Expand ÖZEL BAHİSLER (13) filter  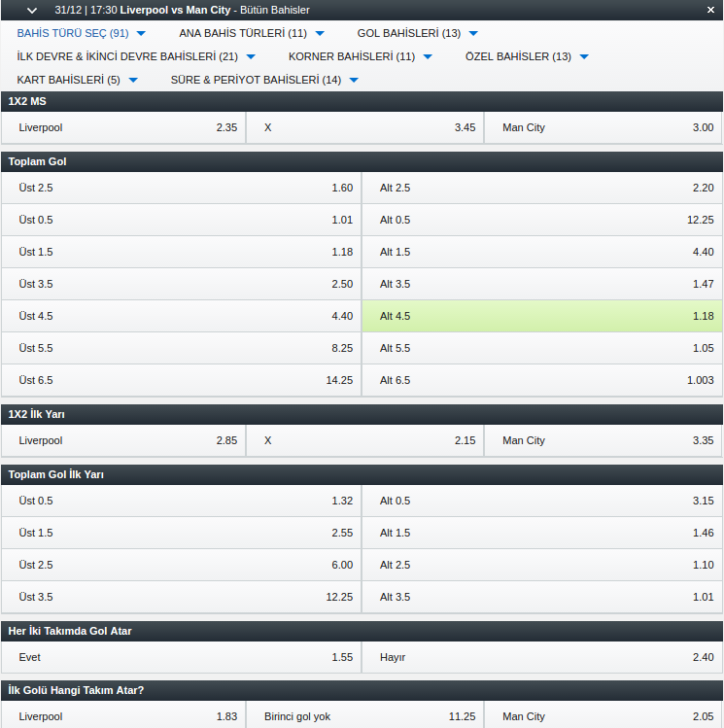(x=527, y=56)
